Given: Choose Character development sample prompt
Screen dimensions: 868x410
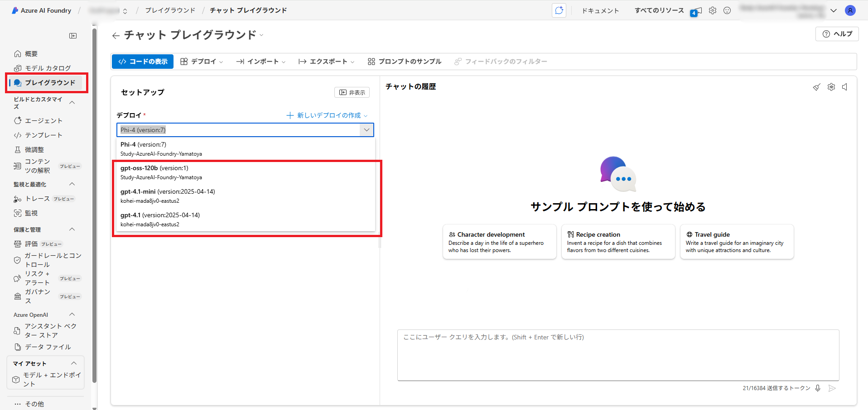Looking at the screenshot, I should click(500, 242).
